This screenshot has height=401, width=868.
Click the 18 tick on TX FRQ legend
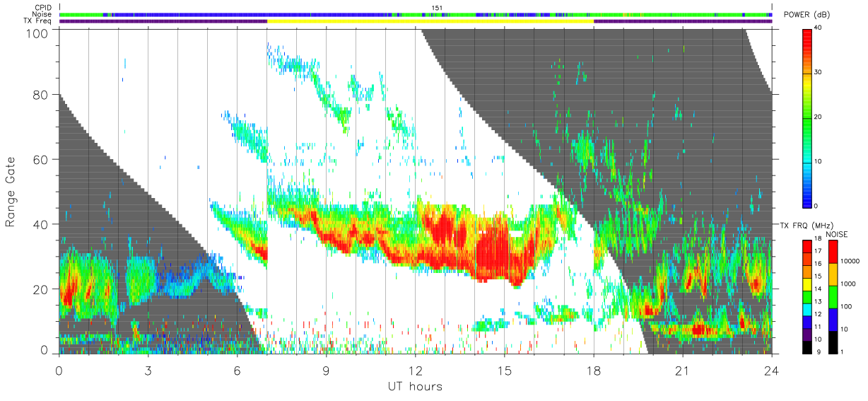click(818, 238)
